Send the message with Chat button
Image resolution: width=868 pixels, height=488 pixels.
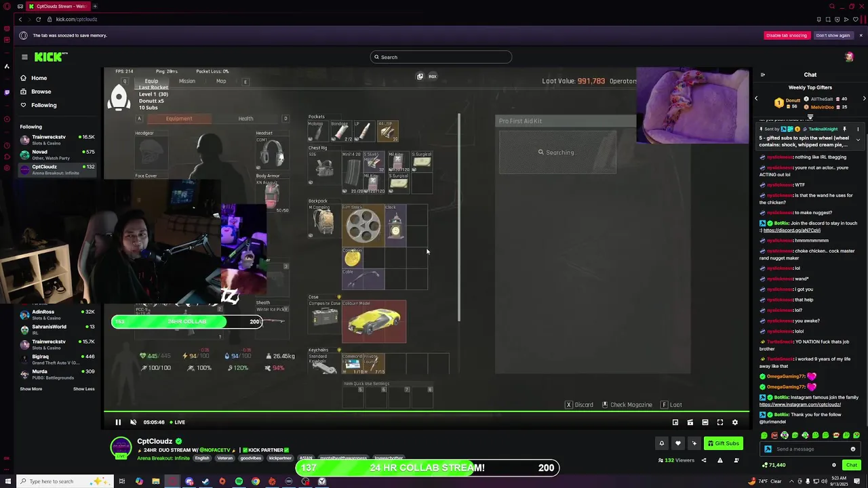(852, 465)
